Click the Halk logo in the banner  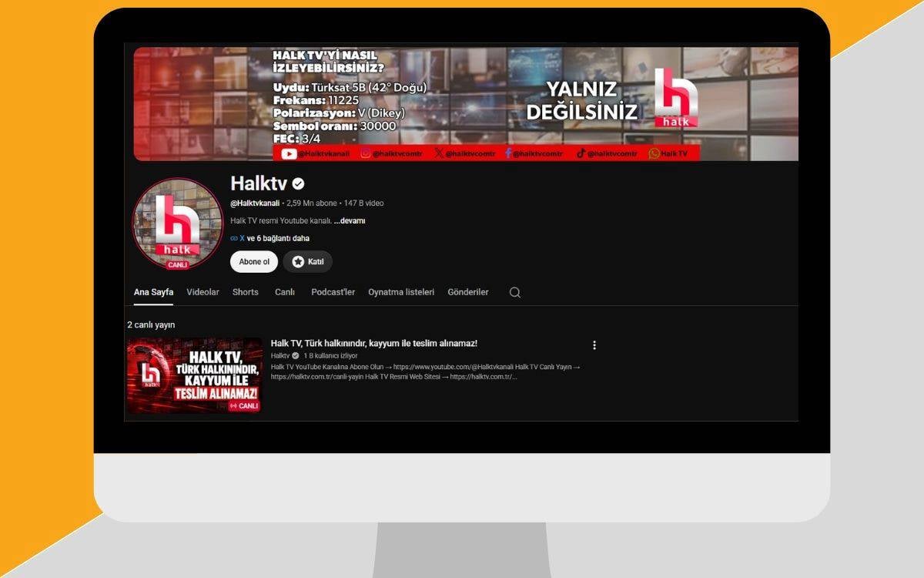[x=676, y=98]
